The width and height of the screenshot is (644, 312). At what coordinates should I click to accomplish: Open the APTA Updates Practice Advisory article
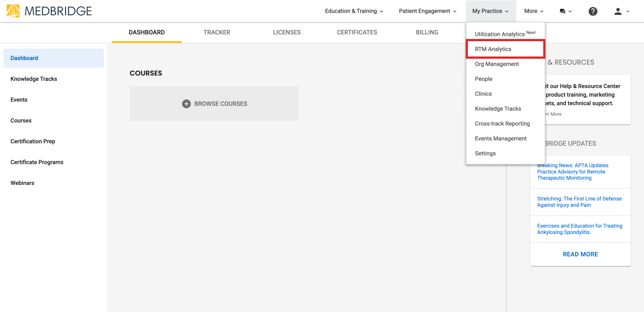point(573,172)
